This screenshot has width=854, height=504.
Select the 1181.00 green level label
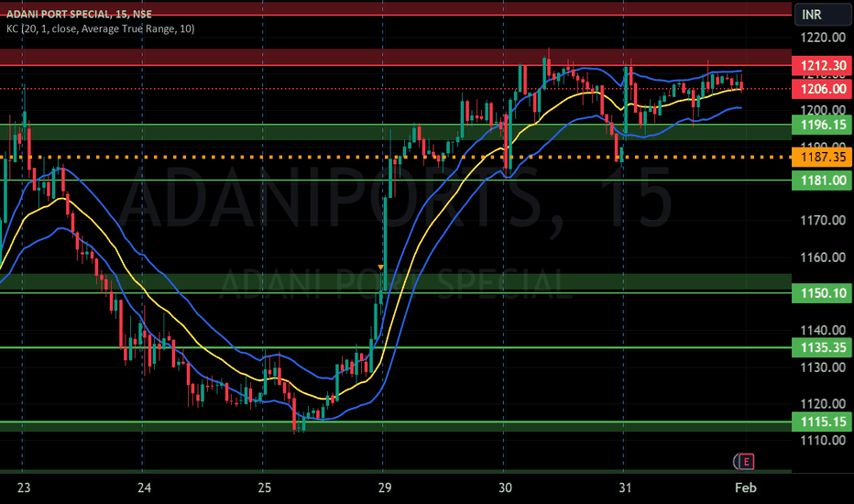pyautogui.click(x=823, y=181)
